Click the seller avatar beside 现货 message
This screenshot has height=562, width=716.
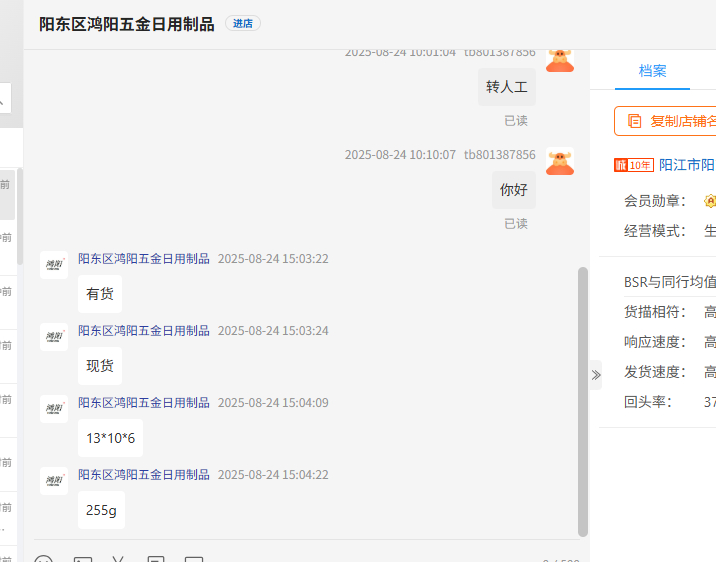pos(54,337)
